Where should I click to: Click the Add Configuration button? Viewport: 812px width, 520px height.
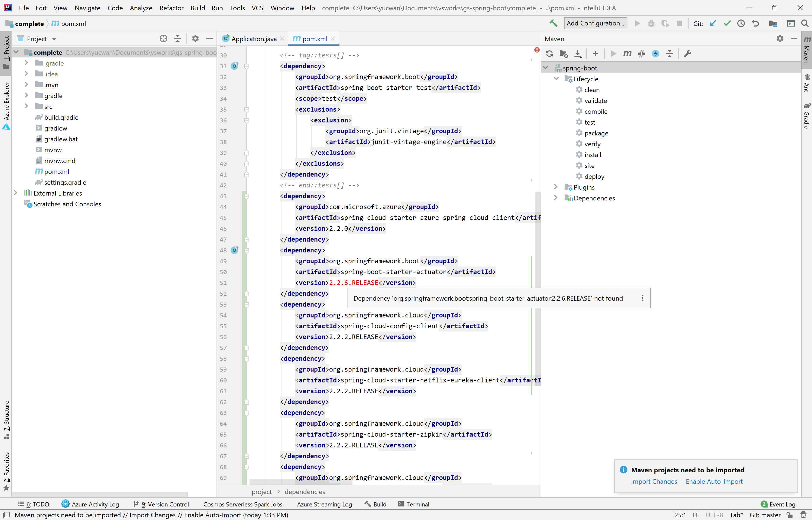(595, 24)
